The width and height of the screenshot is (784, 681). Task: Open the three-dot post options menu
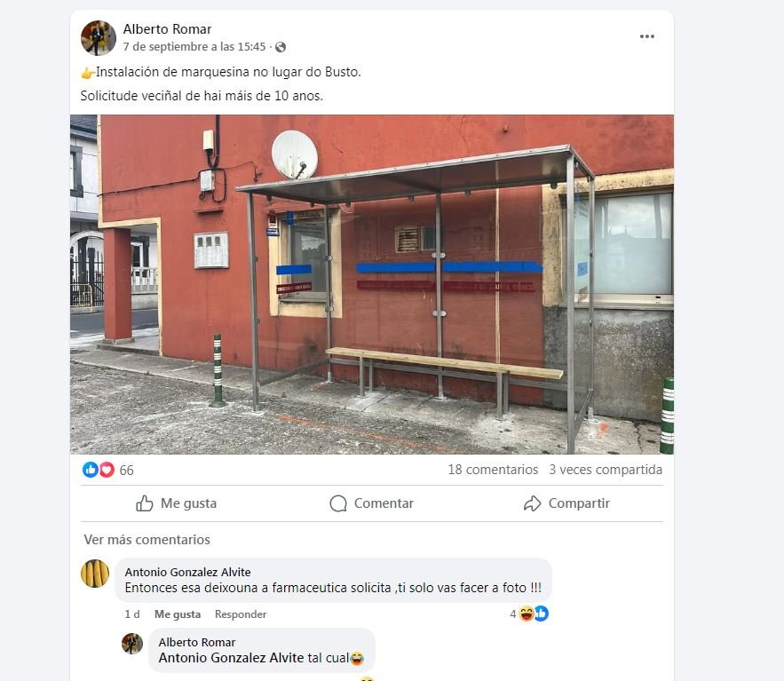(x=646, y=36)
